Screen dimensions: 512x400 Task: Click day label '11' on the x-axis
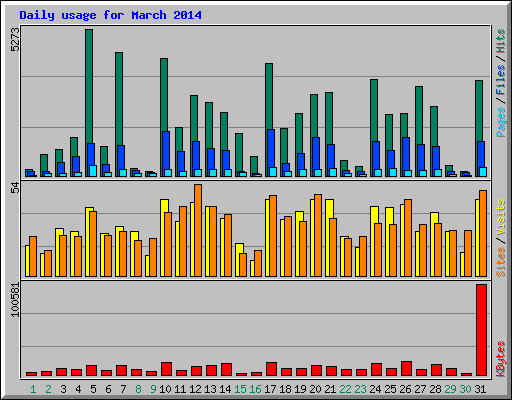pyautogui.click(x=180, y=389)
